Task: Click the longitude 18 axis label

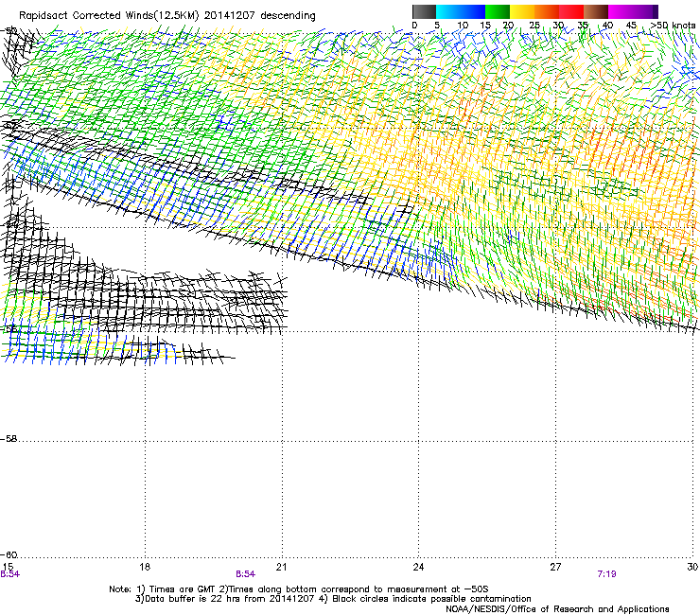Action: (145, 567)
